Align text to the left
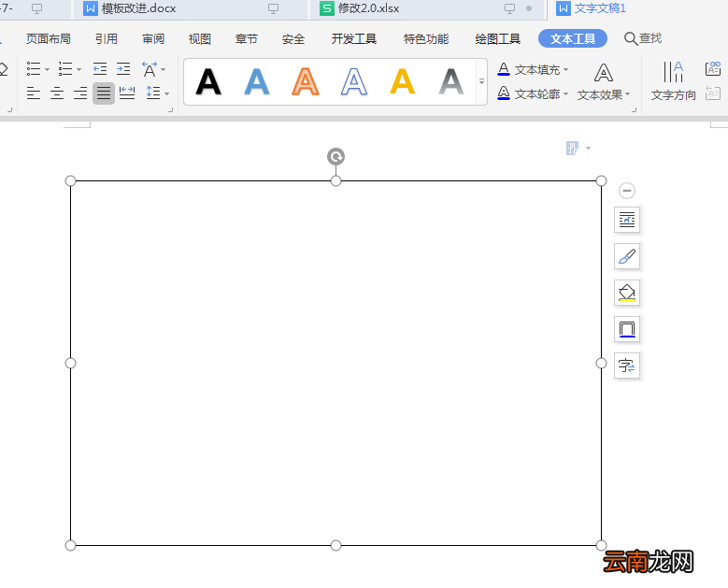 pyautogui.click(x=34, y=93)
